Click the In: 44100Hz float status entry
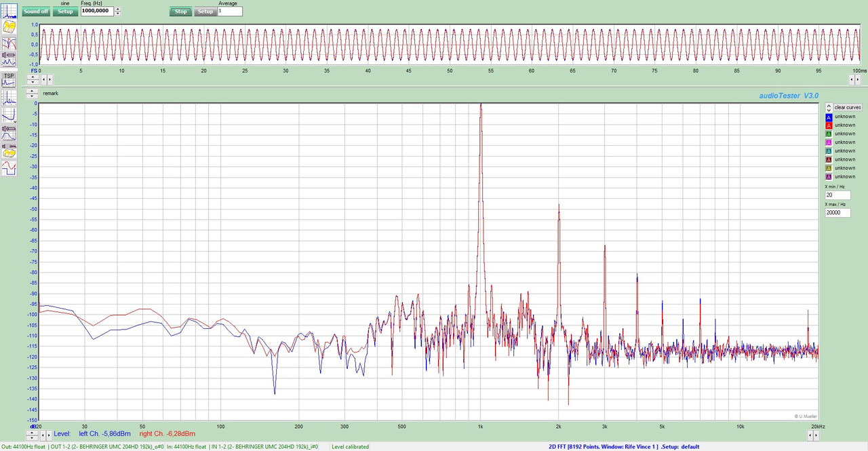The width and height of the screenshot is (868, 451). [186, 447]
